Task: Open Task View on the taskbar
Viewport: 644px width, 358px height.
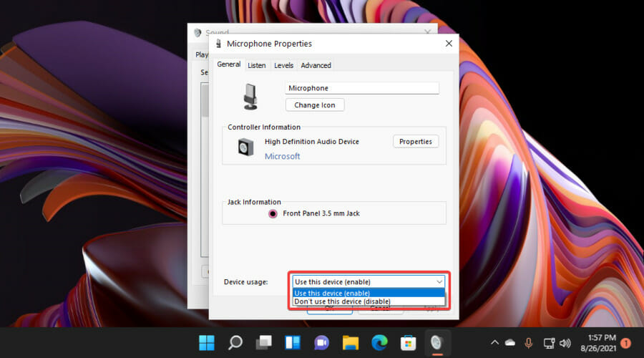Action: tap(263, 342)
